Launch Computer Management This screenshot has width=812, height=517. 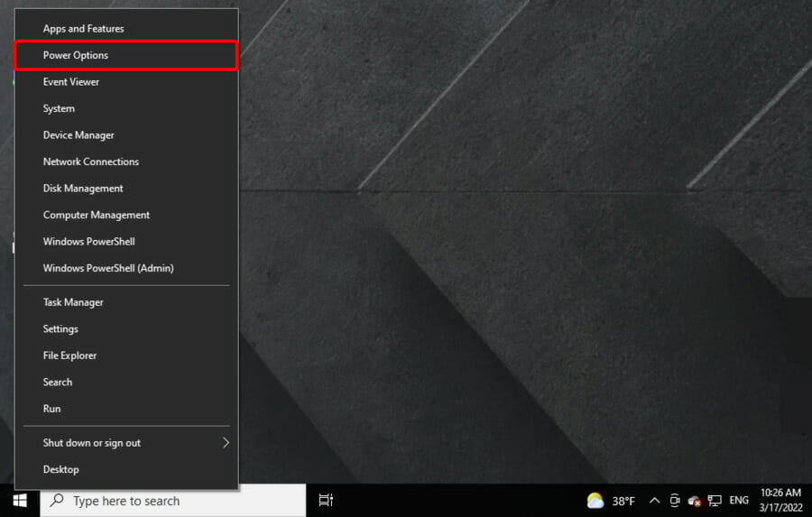pyautogui.click(x=126, y=215)
